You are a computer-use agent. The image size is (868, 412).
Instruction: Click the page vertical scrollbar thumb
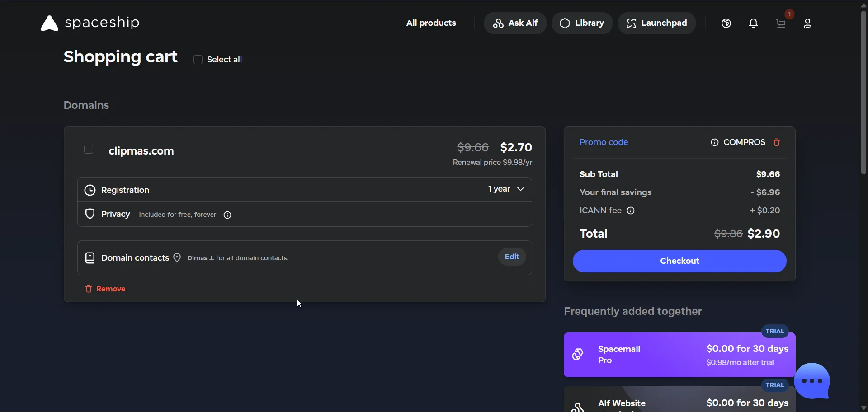point(863,92)
